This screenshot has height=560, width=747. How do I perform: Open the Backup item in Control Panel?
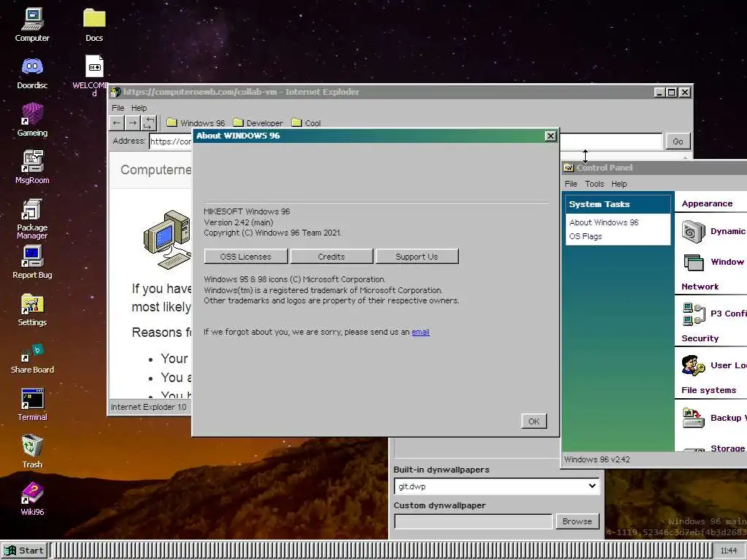[x=713, y=418]
